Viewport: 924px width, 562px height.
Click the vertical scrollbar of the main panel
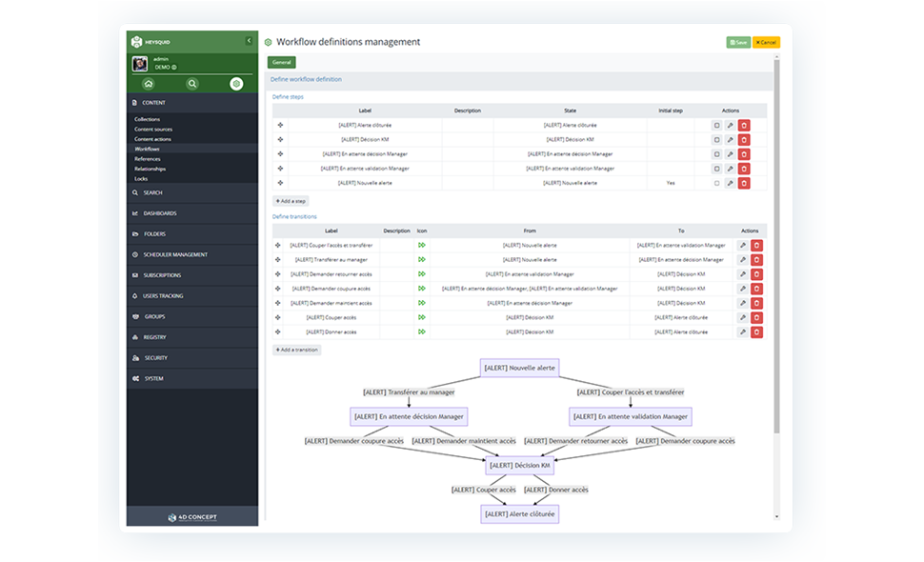(776, 248)
